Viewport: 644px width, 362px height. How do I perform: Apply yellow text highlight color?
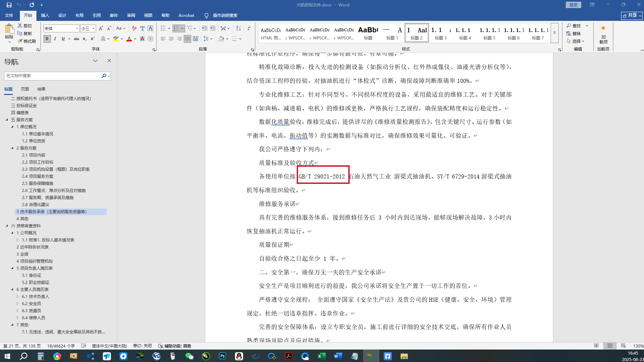[x=116, y=39]
